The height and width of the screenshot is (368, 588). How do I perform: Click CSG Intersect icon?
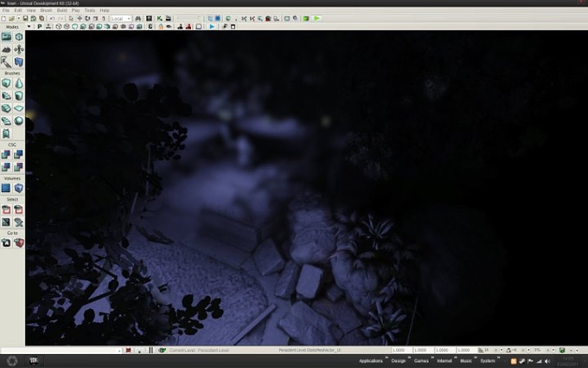pos(6,167)
